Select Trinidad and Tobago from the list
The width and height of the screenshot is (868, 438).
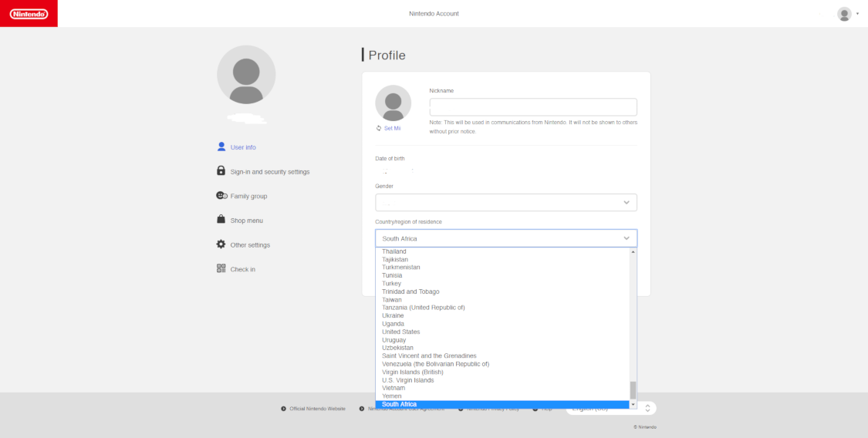pyautogui.click(x=502, y=291)
